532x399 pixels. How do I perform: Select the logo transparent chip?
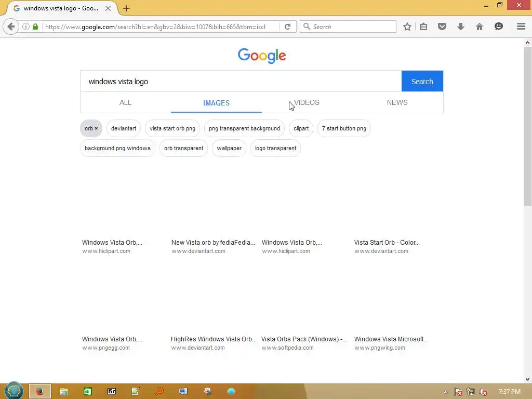(x=275, y=148)
